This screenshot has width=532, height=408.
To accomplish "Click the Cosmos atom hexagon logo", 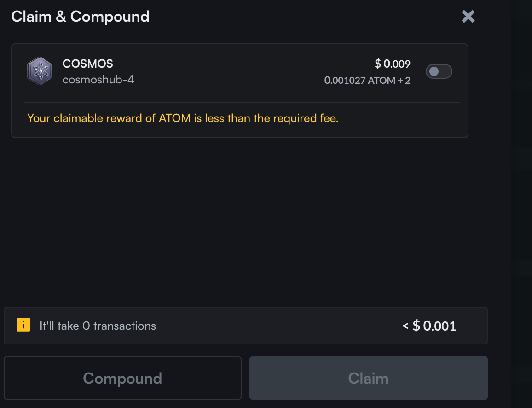I will [x=39, y=71].
